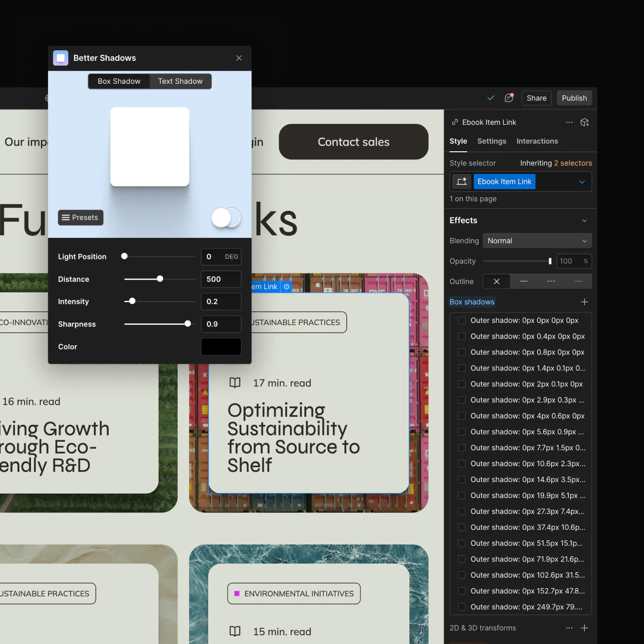Click the create component cube icon
Screen dimensions: 644x644
(585, 122)
